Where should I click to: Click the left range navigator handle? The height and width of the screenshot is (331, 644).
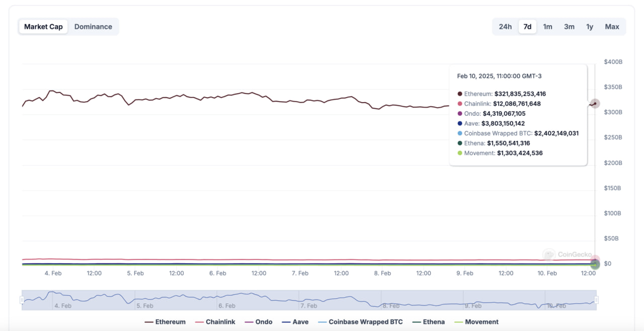(x=22, y=300)
